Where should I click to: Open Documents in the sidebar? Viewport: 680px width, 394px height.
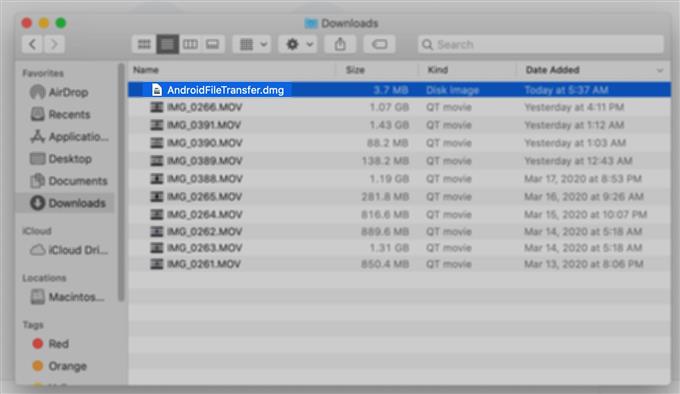click(x=69, y=181)
